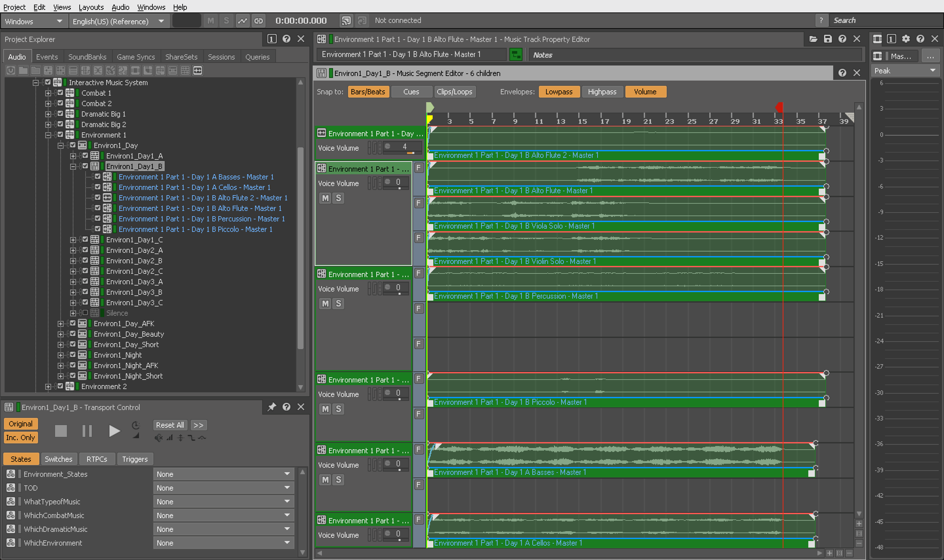Screen dimensions: 944x560
Task: Click the save icon in the Music Track Property Editor
Action: (828, 39)
